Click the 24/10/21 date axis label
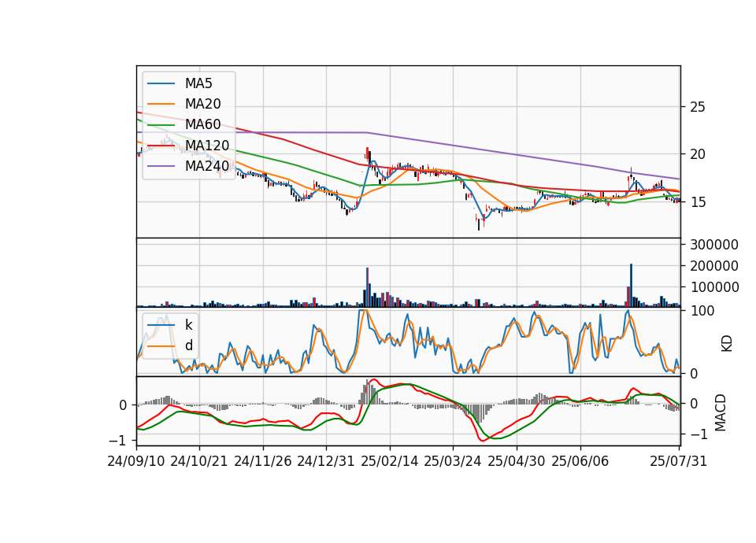The image size is (756, 543). click(199, 461)
